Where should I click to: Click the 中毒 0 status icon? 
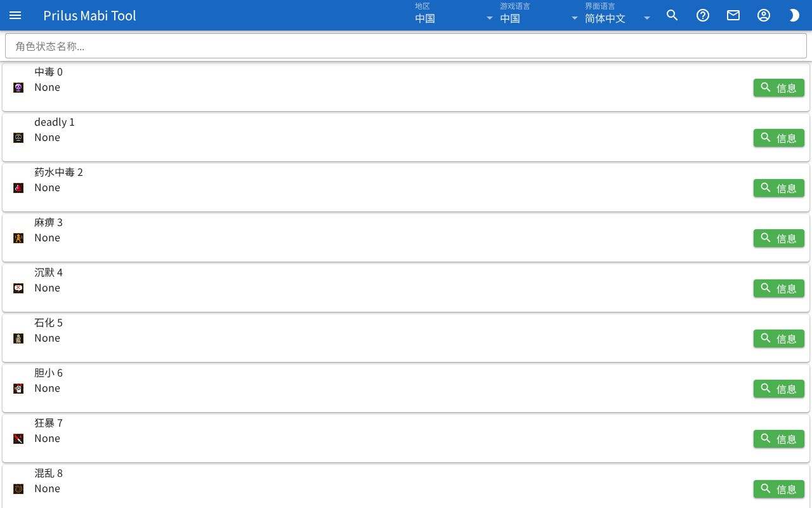coord(18,88)
